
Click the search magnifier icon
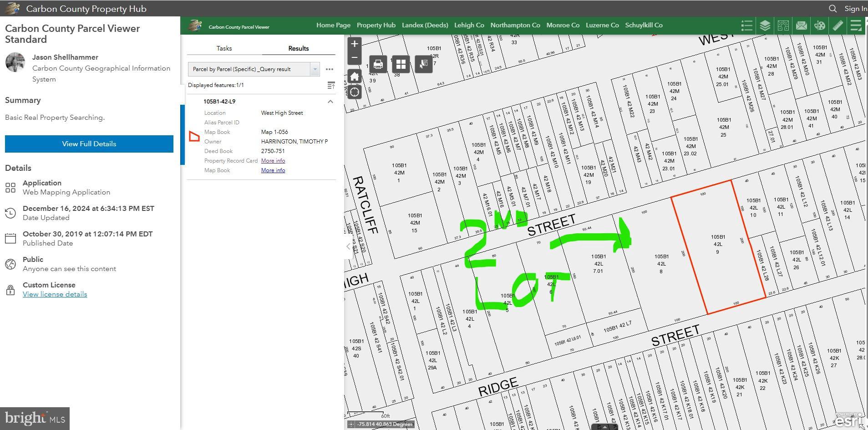coord(832,9)
